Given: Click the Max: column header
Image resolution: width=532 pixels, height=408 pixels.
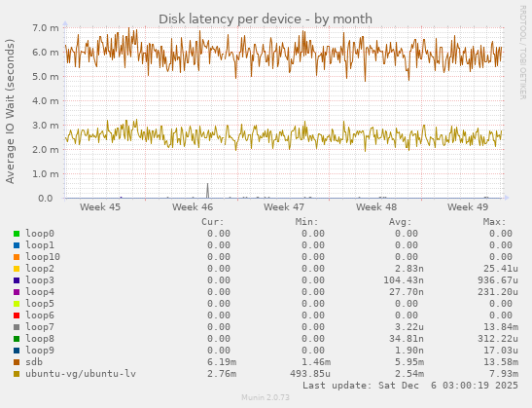Looking at the screenshot, I should tap(494, 222).
